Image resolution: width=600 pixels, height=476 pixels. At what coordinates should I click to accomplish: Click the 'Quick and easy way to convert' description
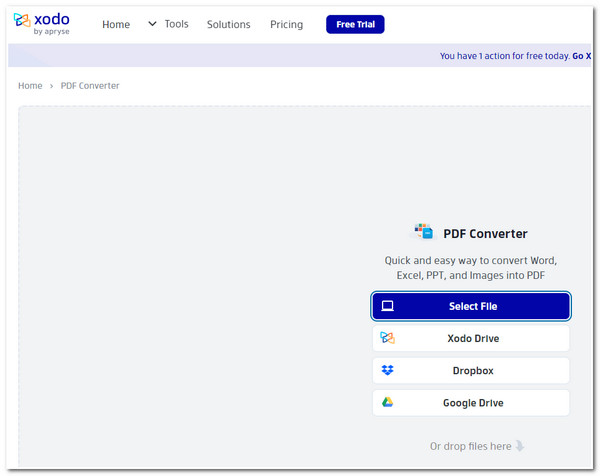tap(471, 268)
